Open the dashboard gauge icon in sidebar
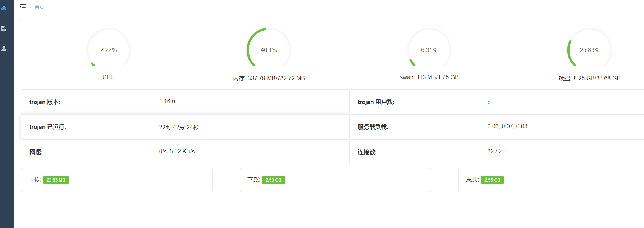The height and width of the screenshot is (228, 644). coord(4,8)
